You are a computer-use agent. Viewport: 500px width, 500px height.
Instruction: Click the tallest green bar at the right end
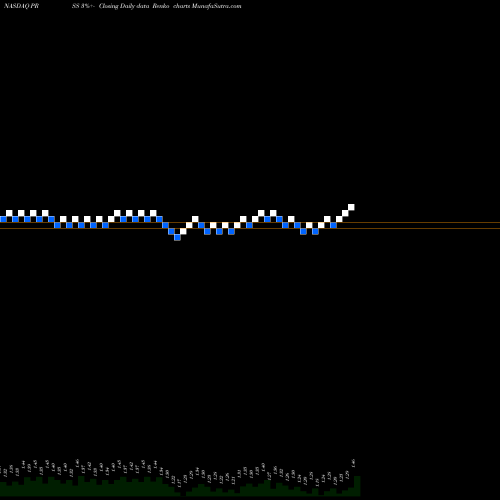(x=357, y=486)
